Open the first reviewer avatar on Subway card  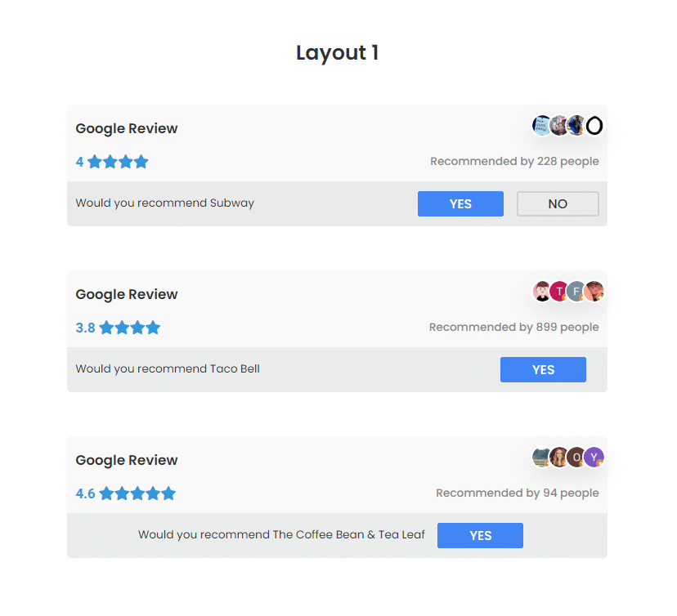point(541,126)
